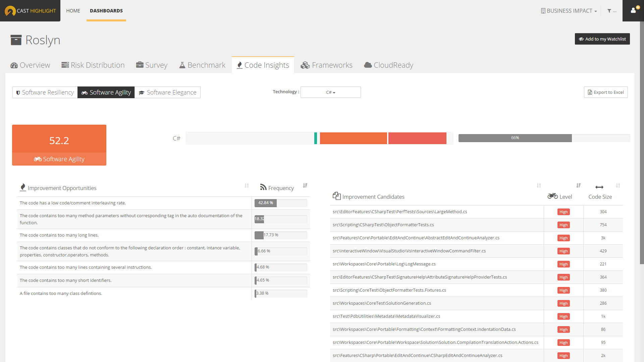Click the CAST Highlight logo

pos(30,11)
